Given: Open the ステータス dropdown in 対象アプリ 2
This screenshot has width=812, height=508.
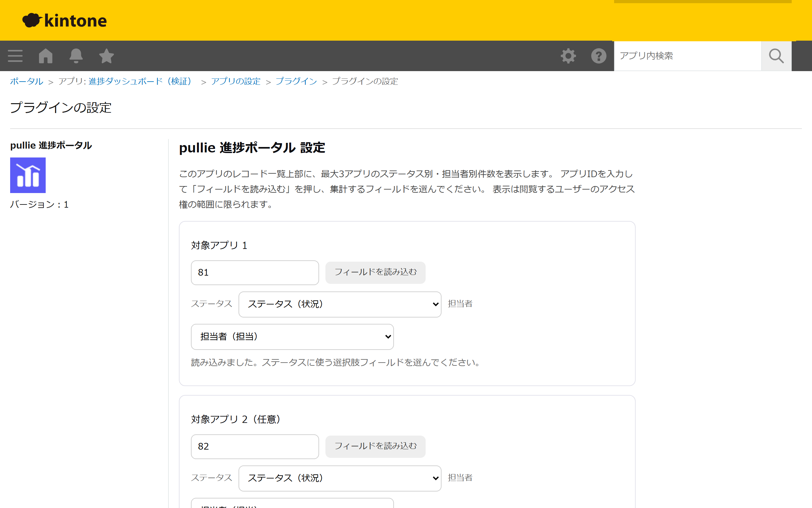Looking at the screenshot, I should coord(340,478).
